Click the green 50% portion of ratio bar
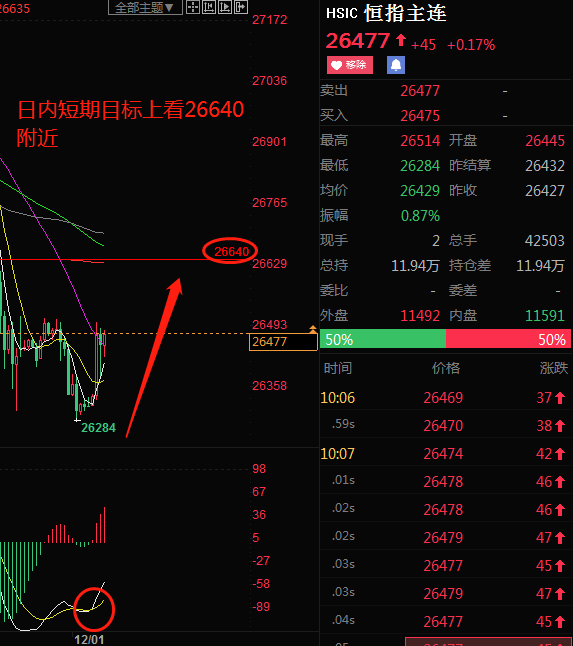Image resolution: width=573 pixels, height=646 pixels. click(x=383, y=340)
